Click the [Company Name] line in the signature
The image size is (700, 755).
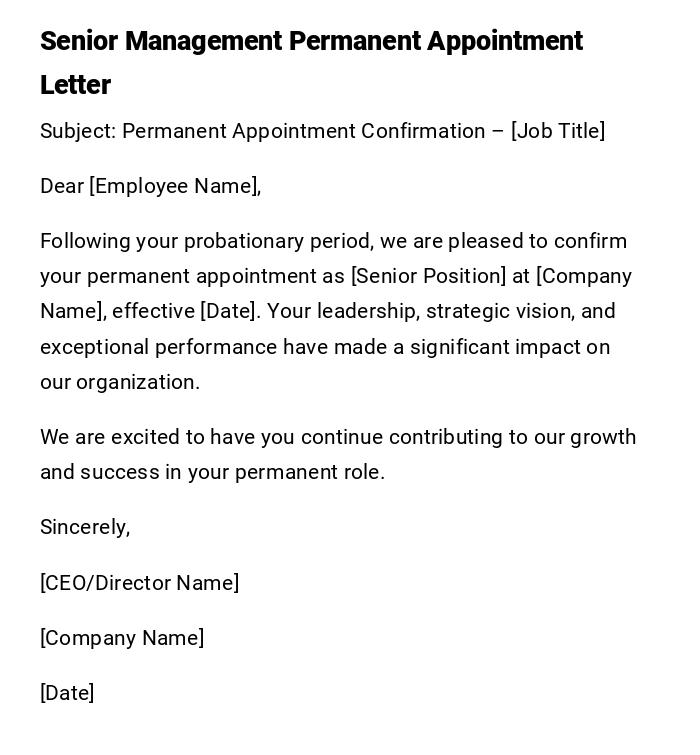pyautogui.click(x=122, y=638)
